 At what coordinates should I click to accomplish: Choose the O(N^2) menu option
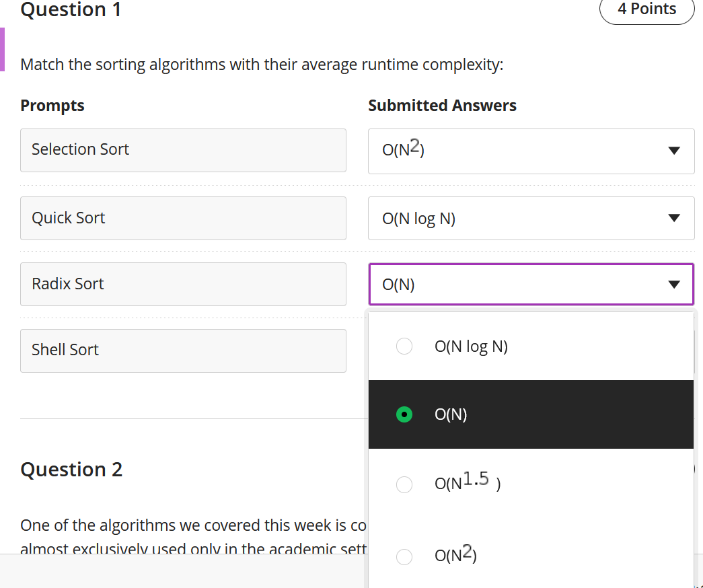531,554
